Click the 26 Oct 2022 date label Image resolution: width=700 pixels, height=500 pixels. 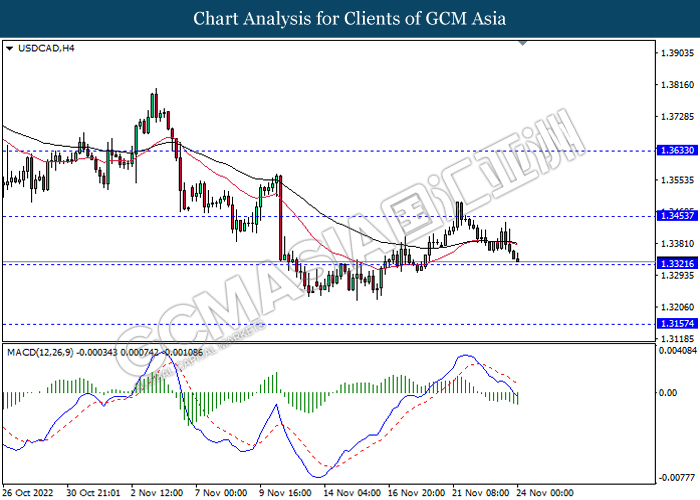click(x=28, y=493)
